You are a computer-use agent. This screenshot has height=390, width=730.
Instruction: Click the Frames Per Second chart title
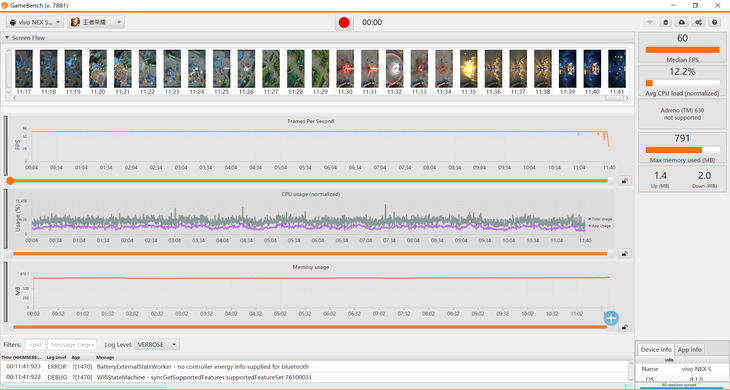(x=311, y=121)
